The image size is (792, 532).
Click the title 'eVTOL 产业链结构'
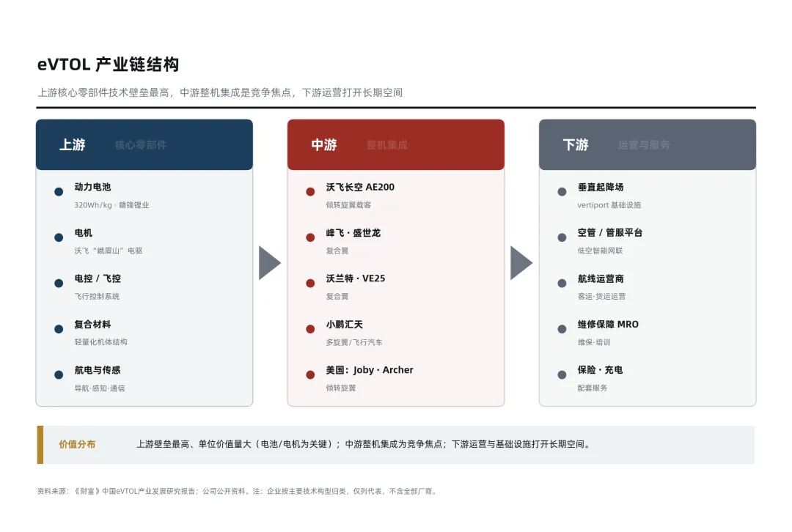click(108, 64)
